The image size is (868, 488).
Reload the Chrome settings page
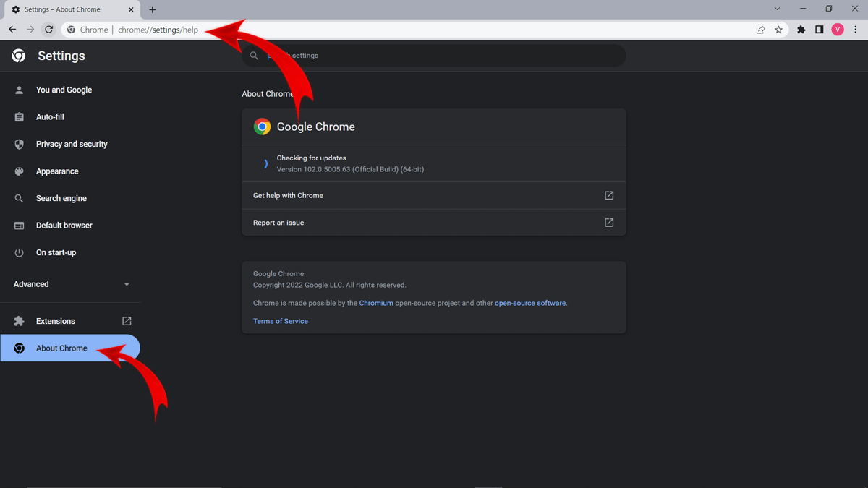pyautogui.click(x=49, y=30)
